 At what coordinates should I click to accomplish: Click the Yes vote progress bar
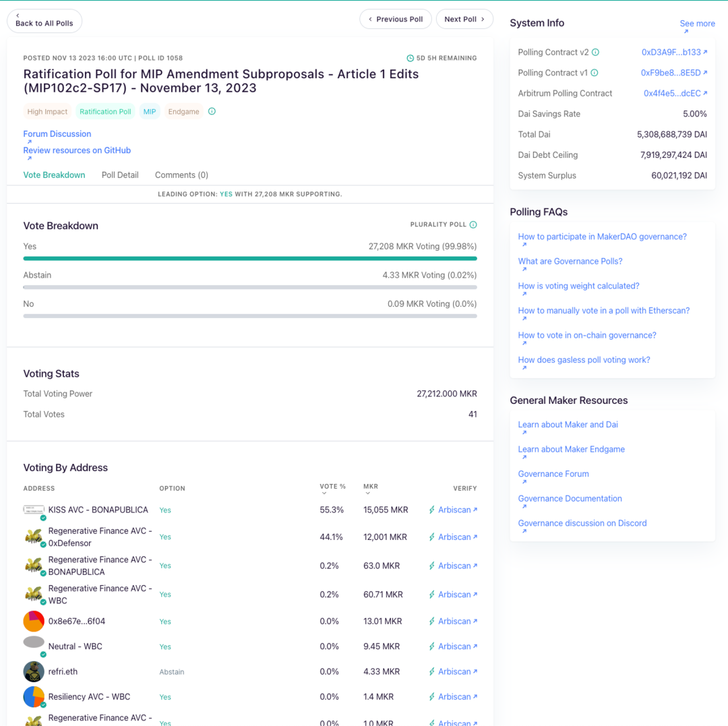point(250,259)
